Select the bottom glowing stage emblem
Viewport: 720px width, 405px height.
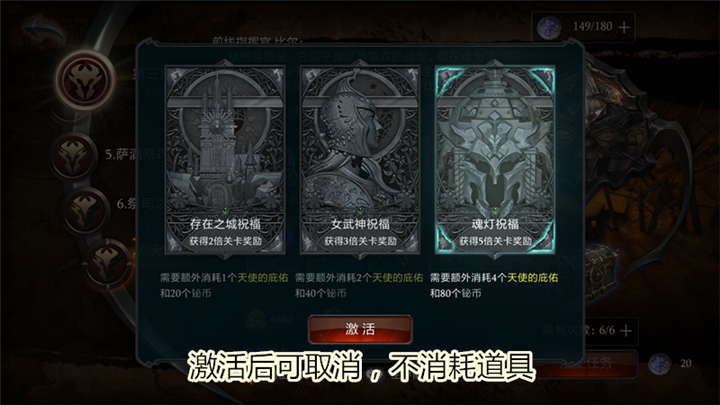(108, 264)
